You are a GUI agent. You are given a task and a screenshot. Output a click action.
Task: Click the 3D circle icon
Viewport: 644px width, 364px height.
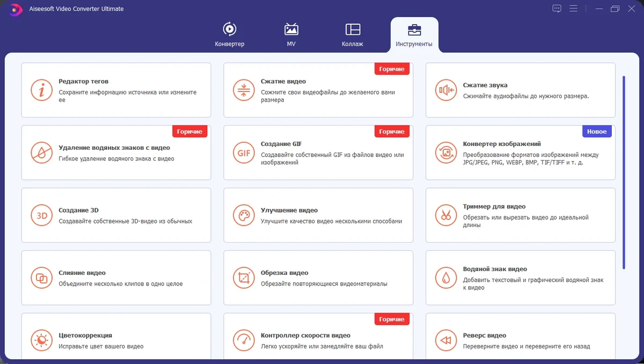click(x=41, y=215)
